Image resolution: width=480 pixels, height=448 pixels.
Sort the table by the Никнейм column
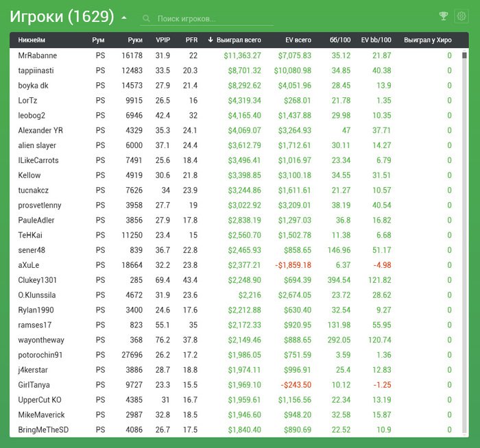pyautogui.click(x=32, y=40)
